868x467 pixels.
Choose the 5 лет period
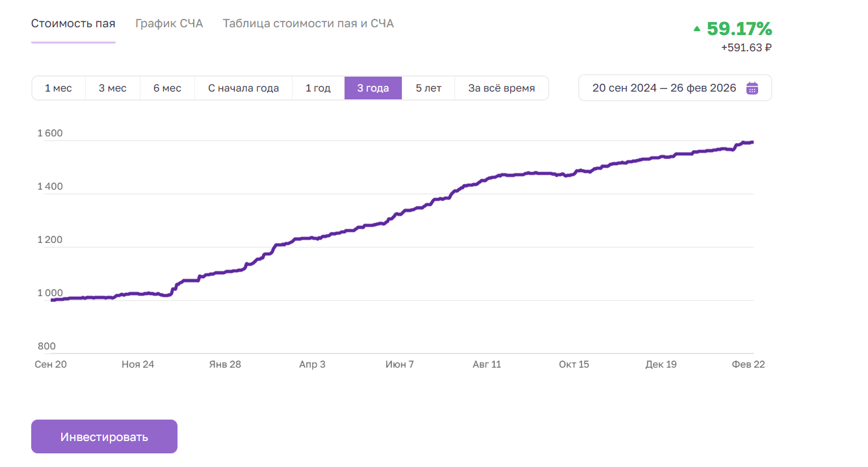coord(428,88)
